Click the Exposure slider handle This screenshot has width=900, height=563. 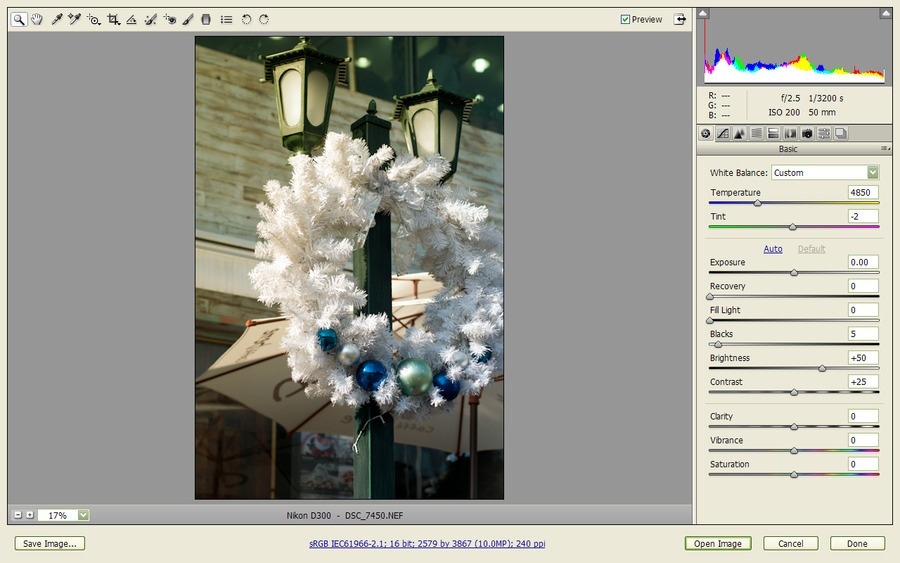click(x=794, y=272)
